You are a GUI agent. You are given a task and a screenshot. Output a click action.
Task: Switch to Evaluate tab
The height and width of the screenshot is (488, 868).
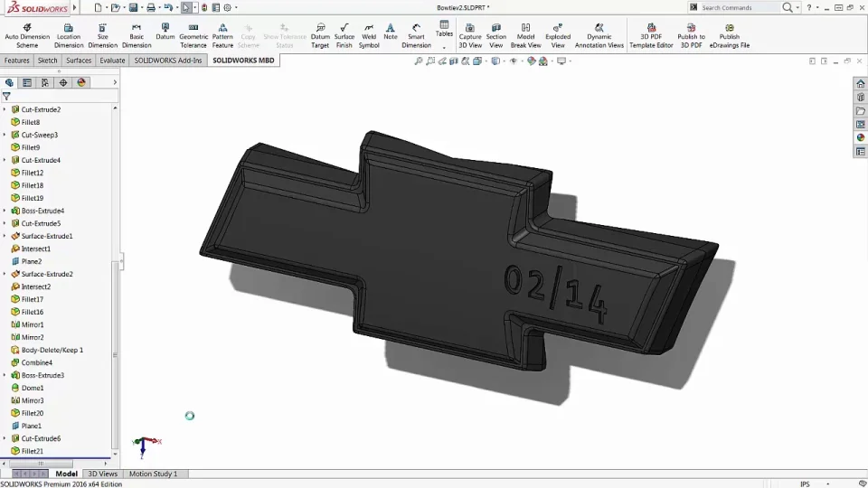[112, 61]
